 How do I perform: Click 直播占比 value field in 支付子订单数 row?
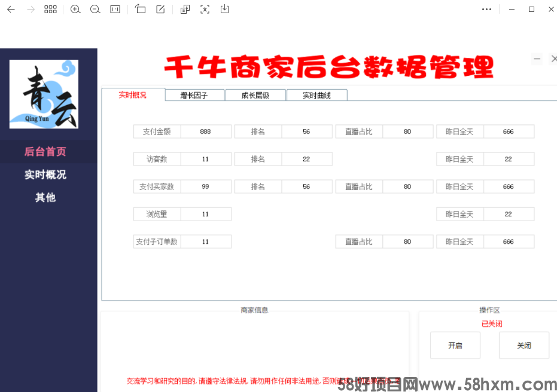407,241
